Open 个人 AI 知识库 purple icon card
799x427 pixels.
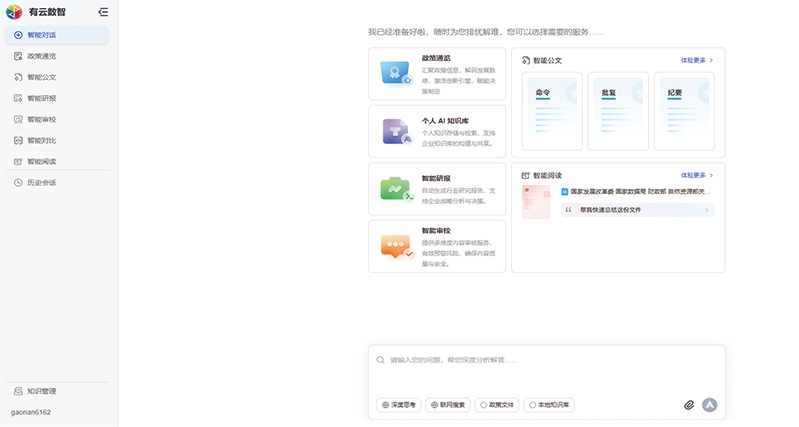coord(436,131)
